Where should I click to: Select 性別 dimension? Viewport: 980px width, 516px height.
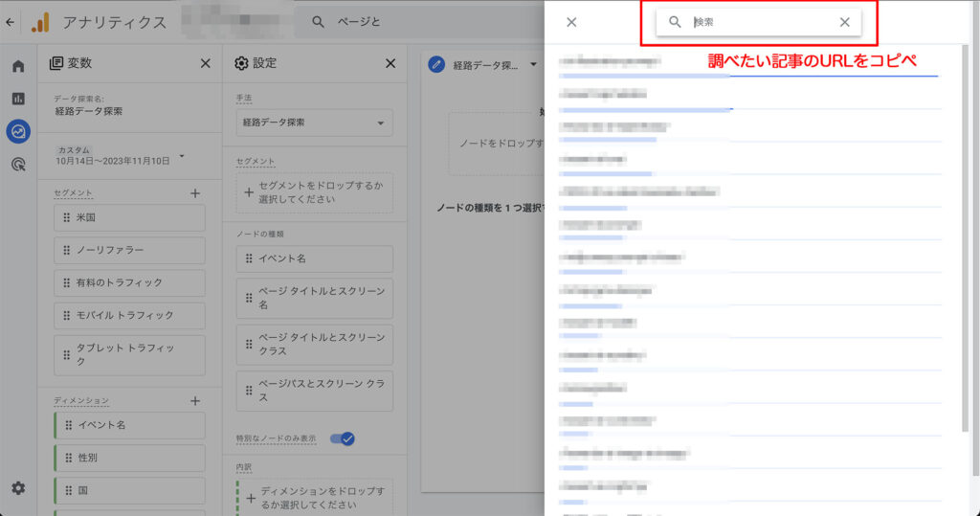pos(129,458)
